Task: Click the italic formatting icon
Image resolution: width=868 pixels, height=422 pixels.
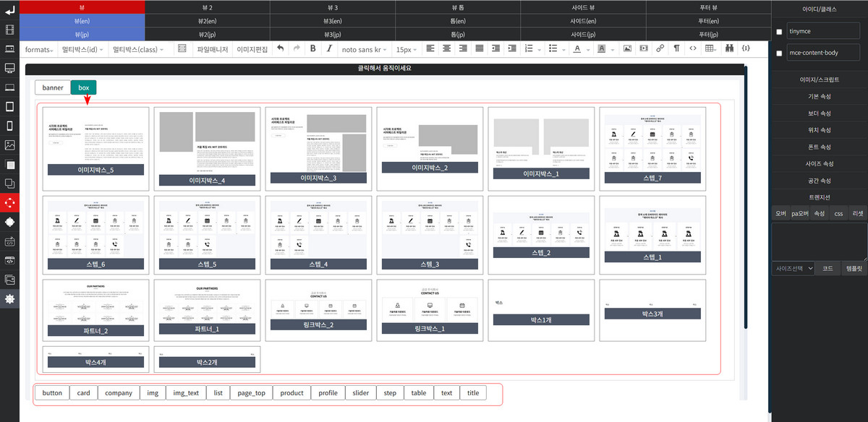Action: pyautogui.click(x=329, y=49)
